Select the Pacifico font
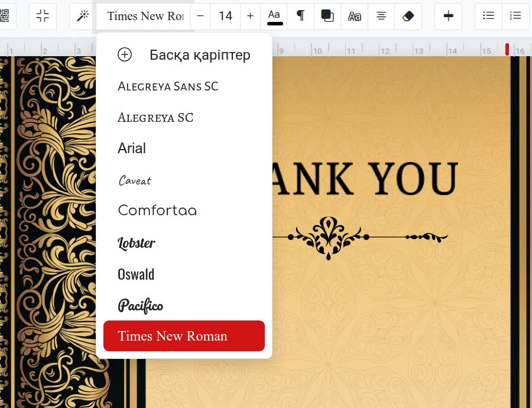The height and width of the screenshot is (408, 532). (x=184, y=305)
